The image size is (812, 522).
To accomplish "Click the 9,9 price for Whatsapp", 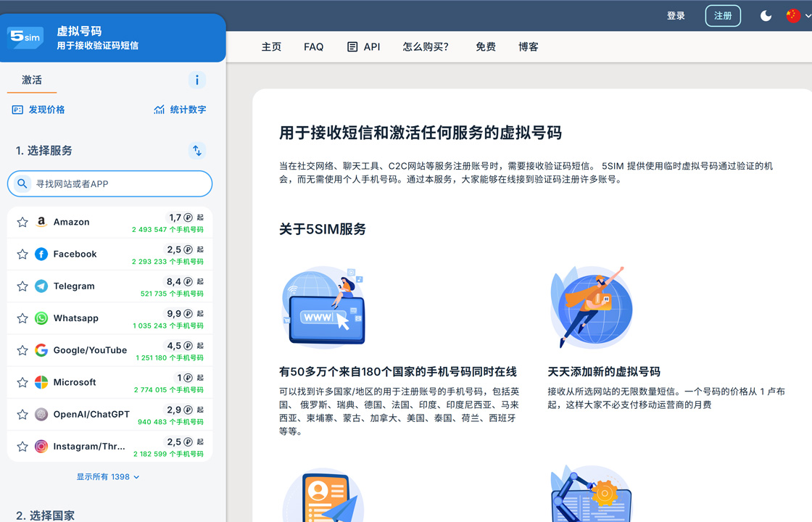I will pos(174,314).
